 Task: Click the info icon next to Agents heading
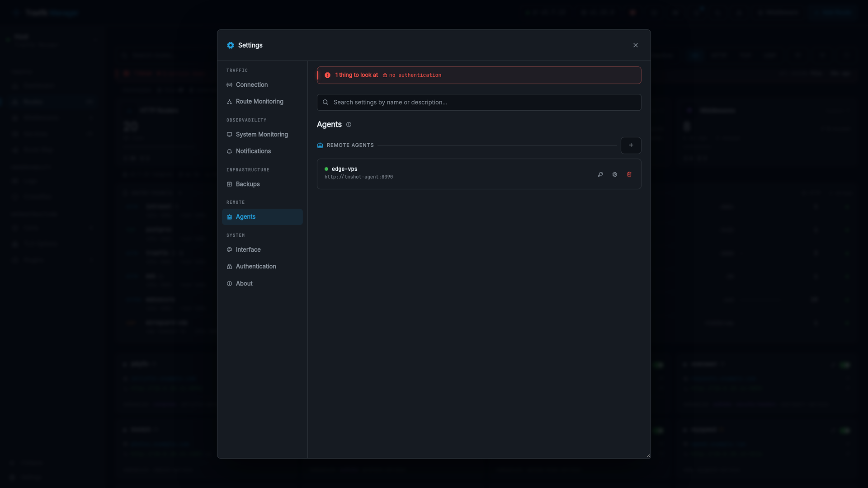pyautogui.click(x=349, y=125)
